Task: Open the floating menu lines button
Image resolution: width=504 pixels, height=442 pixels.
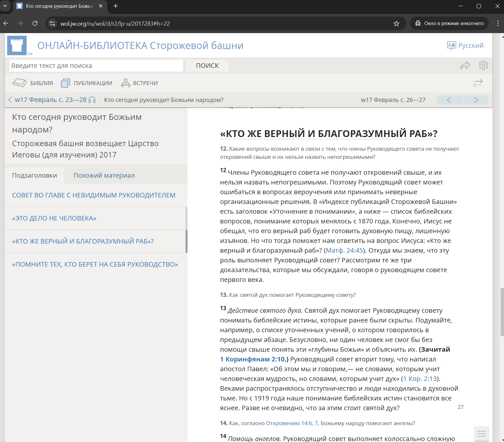Action: 482,434
